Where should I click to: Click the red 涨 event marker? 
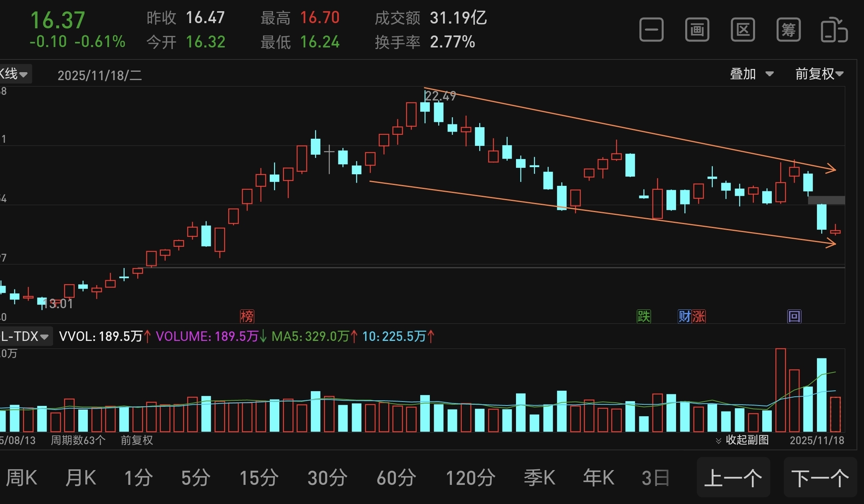pyautogui.click(x=699, y=317)
